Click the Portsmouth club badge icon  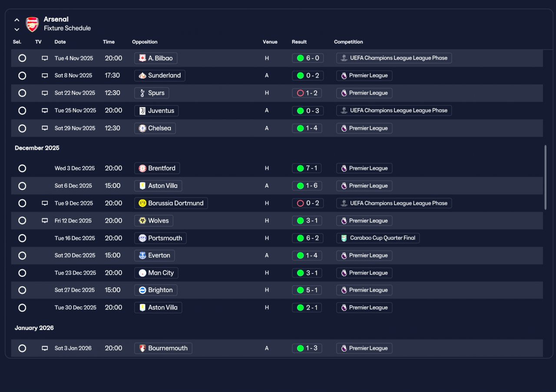tap(142, 238)
